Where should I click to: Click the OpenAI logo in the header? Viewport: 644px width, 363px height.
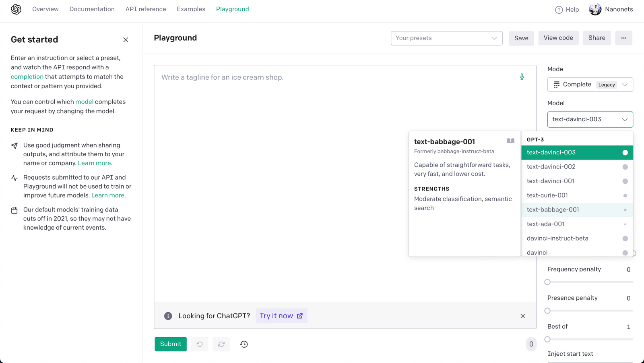coord(16,9)
